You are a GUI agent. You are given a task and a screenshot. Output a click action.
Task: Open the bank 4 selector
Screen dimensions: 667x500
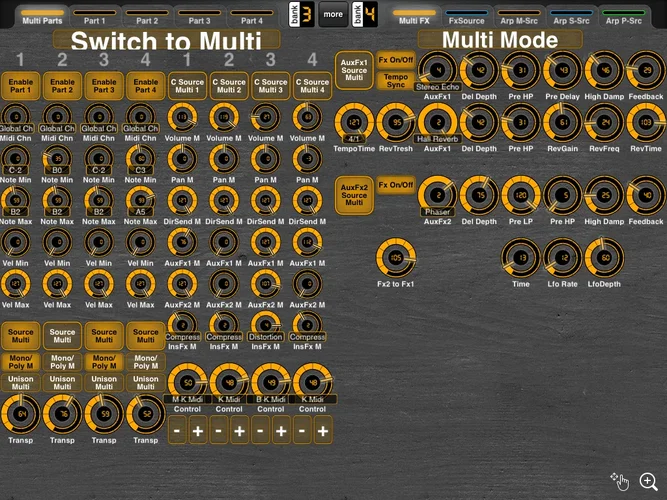(365, 14)
